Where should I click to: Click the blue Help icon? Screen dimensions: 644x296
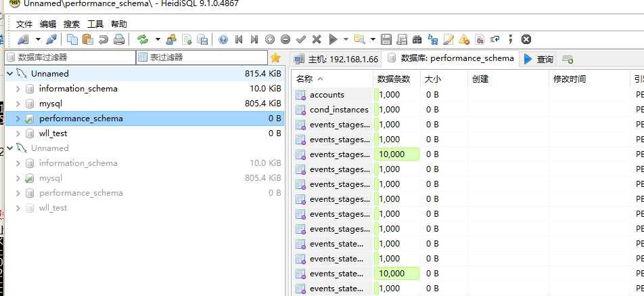[223, 39]
